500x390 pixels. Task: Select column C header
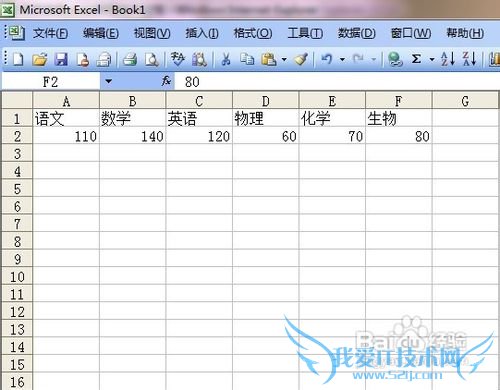[x=199, y=101]
